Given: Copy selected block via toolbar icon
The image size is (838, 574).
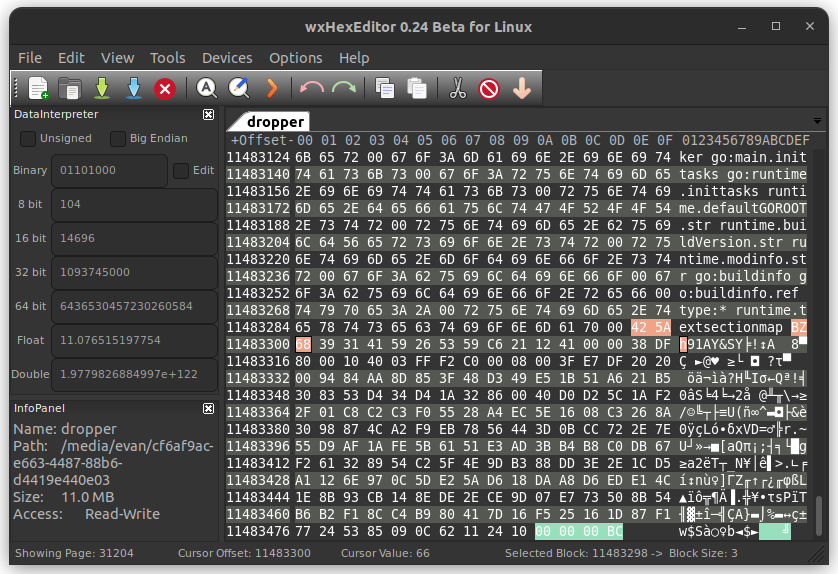Looking at the screenshot, I should click(x=385, y=88).
